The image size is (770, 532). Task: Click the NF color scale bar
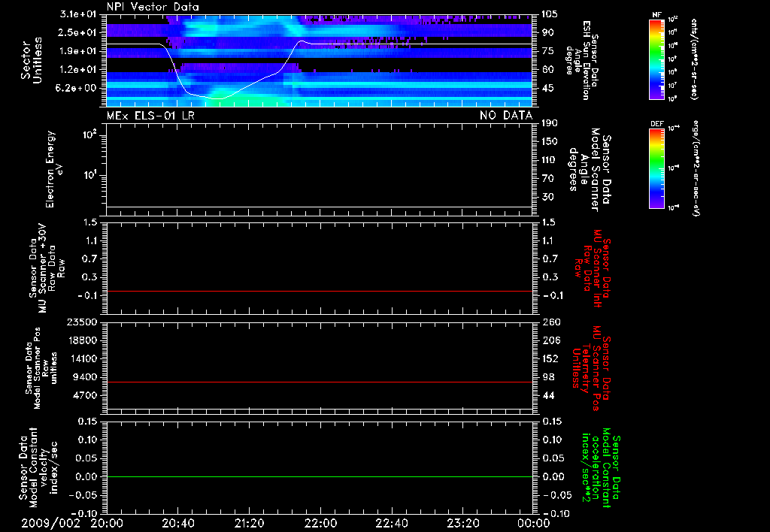(x=656, y=59)
